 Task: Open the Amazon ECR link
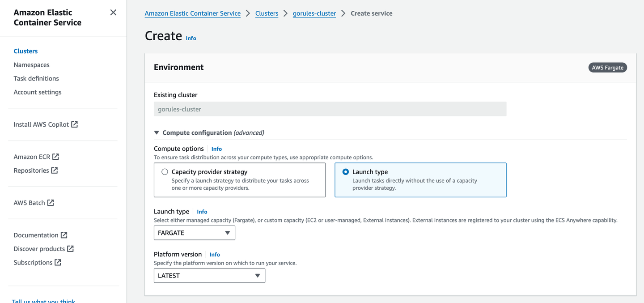click(x=32, y=157)
